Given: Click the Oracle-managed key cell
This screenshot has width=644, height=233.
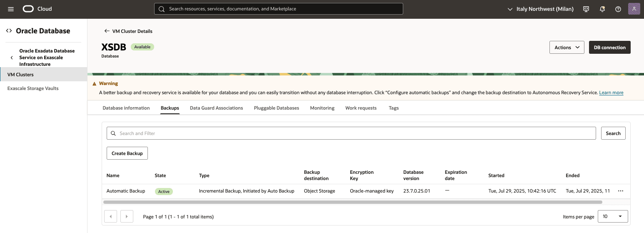Looking at the screenshot, I should tap(372, 191).
